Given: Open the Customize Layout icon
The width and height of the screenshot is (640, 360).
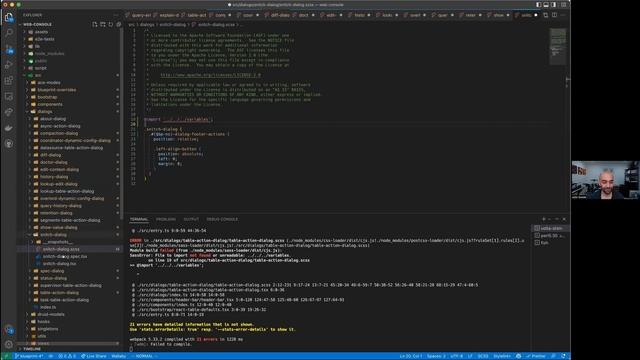Looking at the screenshot, I should 563,5.
